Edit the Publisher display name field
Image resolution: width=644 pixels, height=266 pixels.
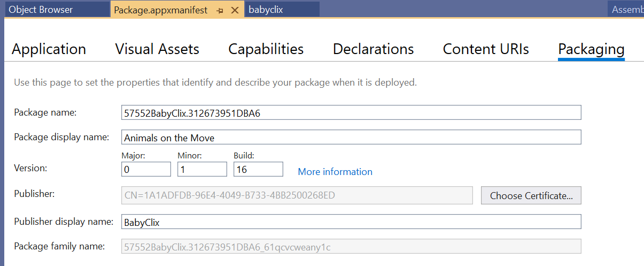pos(351,222)
